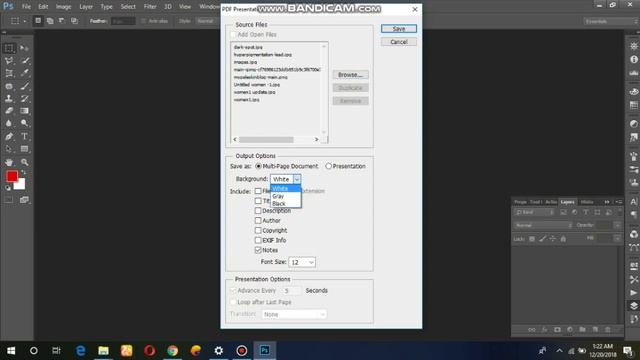Select the Eyedropper tool
Image resolution: width=640 pixels, height=360 pixels.
point(24,73)
